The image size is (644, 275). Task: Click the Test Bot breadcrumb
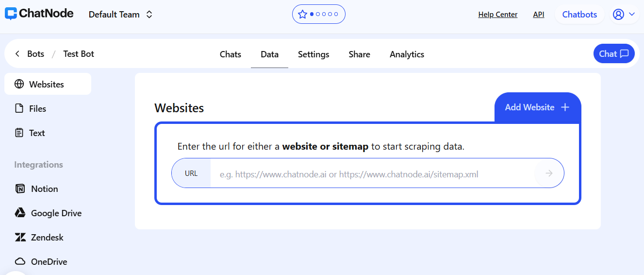(79, 54)
